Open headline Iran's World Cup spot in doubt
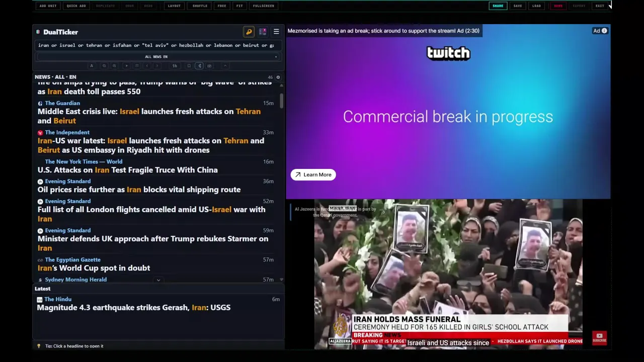 point(94,268)
